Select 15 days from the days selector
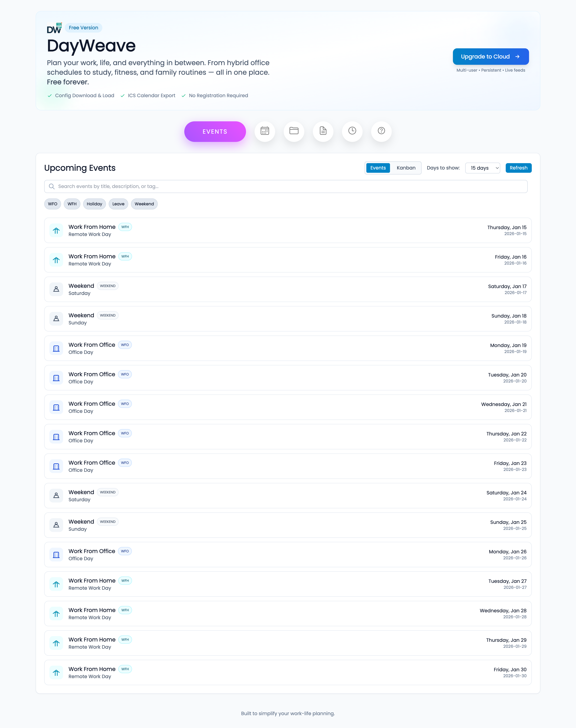 483,168
